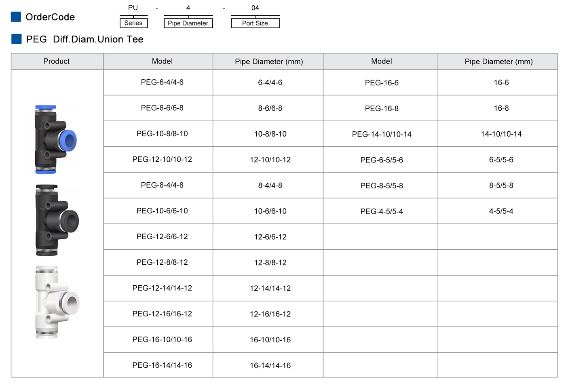Click the PU series code text
The image size is (566, 392).
(x=133, y=8)
